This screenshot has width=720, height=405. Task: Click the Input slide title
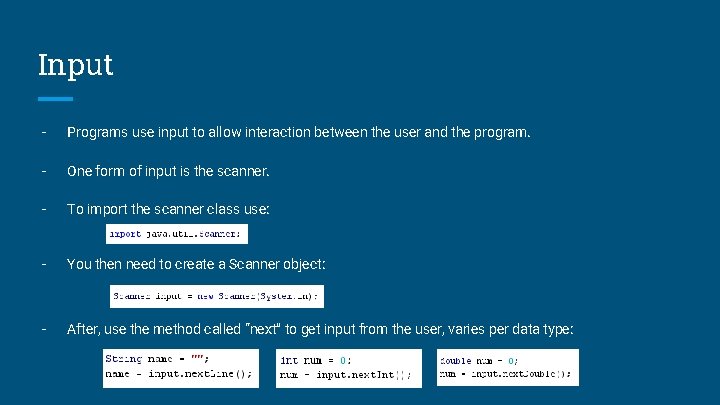75,65
